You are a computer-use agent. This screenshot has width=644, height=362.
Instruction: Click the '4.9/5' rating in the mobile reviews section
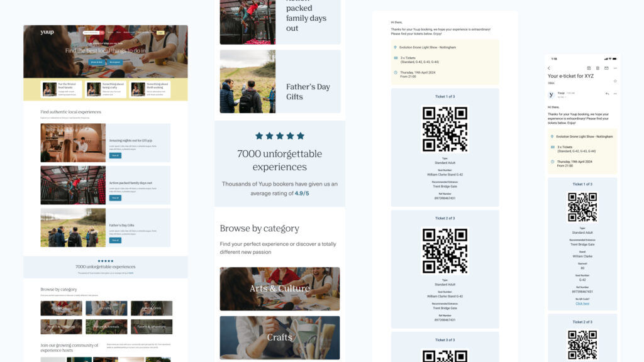(x=302, y=194)
